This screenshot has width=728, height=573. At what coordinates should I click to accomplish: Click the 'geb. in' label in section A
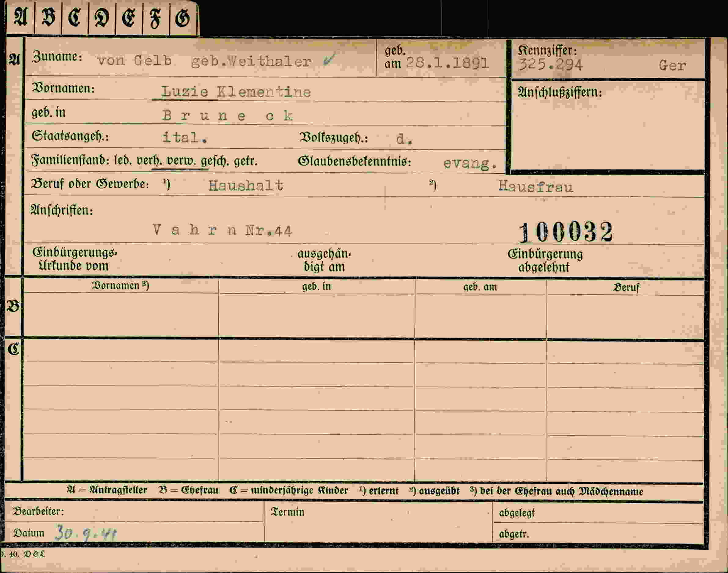point(49,113)
